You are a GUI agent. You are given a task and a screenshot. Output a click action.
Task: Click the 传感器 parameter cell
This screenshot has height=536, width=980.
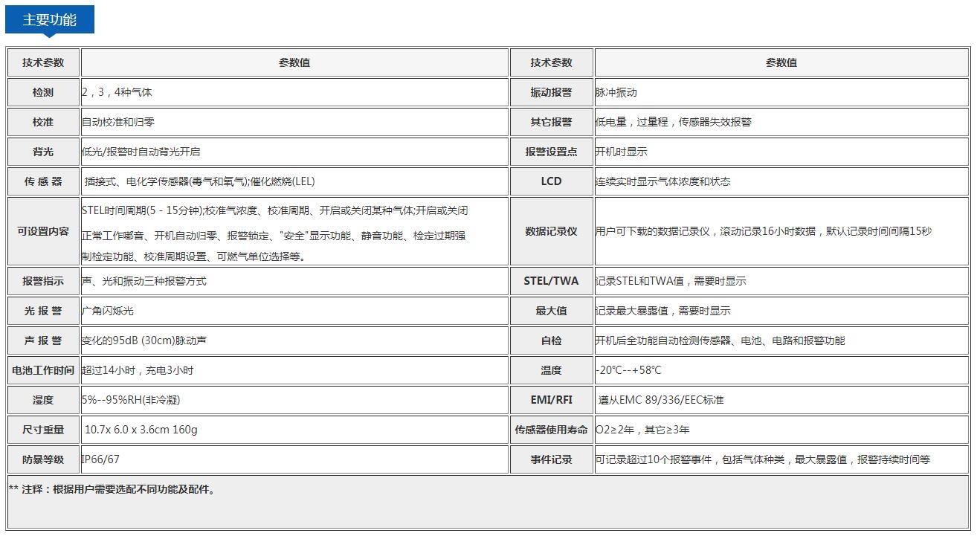(42, 181)
